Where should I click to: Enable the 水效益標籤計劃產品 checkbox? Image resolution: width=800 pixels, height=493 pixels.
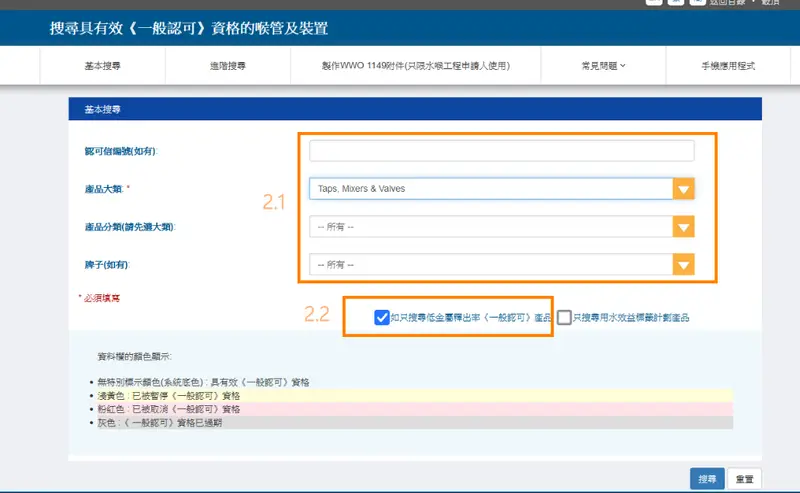(565, 317)
